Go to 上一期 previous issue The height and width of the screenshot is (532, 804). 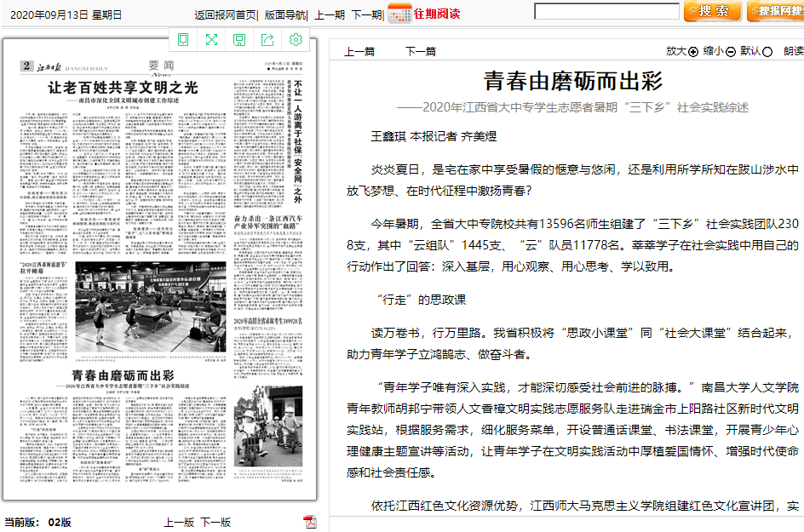pos(330,14)
